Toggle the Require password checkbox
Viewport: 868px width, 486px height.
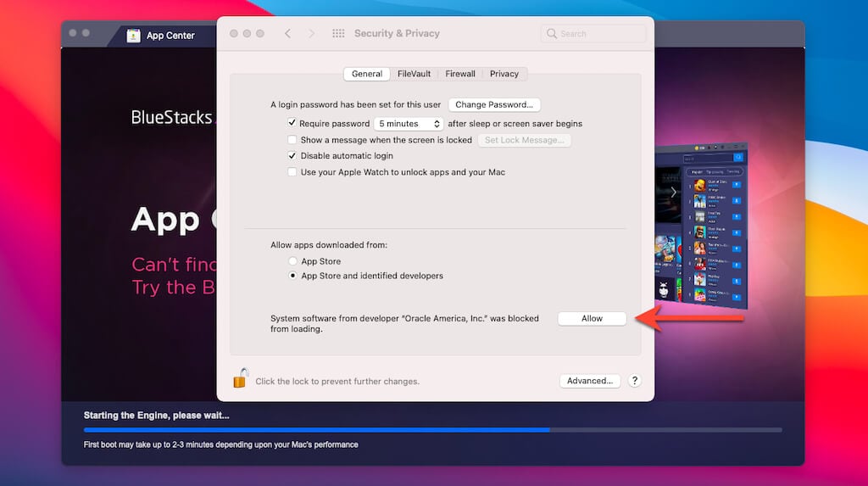coord(292,123)
